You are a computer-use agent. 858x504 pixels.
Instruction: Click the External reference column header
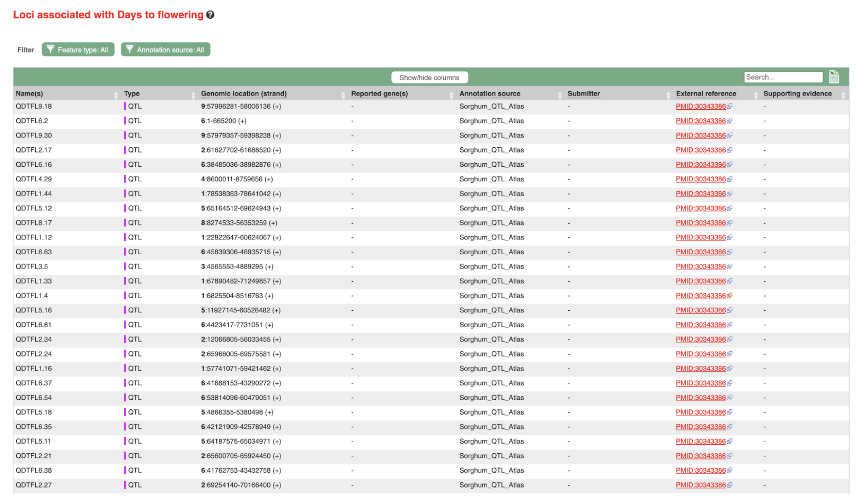pyautogui.click(x=706, y=93)
